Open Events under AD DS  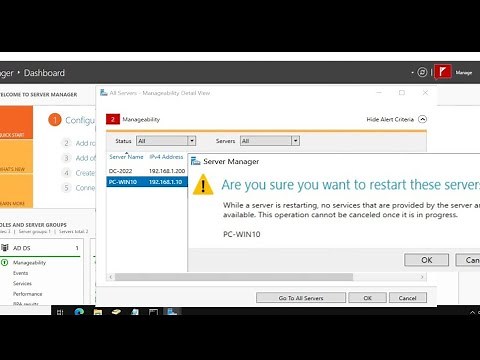tap(20, 273)
